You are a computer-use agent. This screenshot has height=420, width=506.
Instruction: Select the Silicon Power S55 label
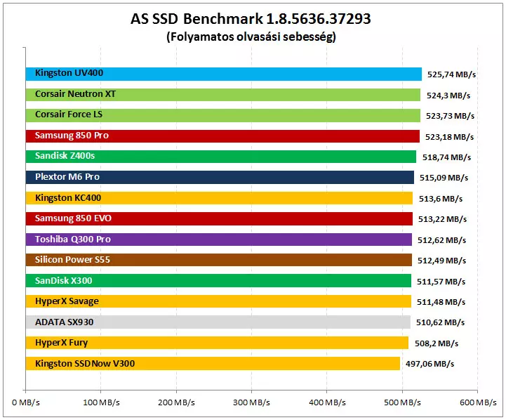[x=72, y=260]
